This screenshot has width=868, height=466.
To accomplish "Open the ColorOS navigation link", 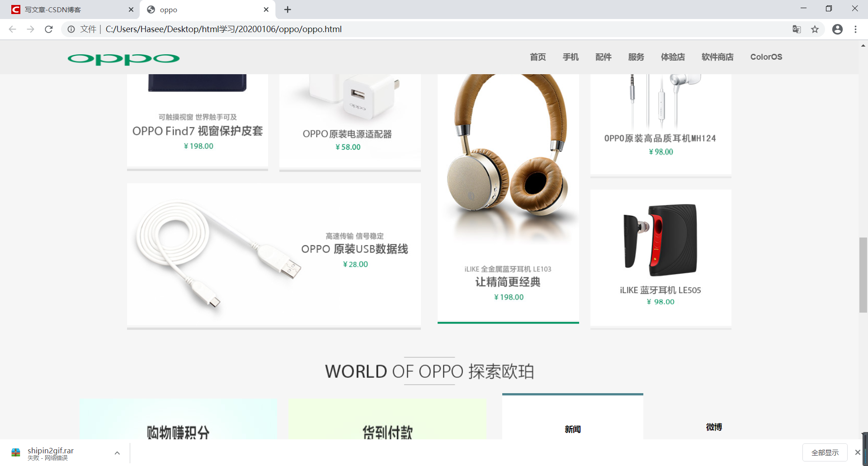I will 766,57.
